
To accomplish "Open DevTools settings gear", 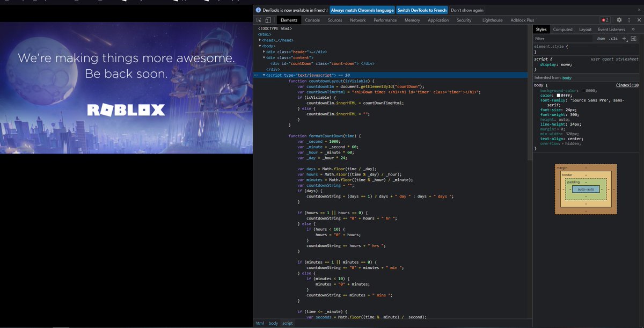I will (619, 20).
